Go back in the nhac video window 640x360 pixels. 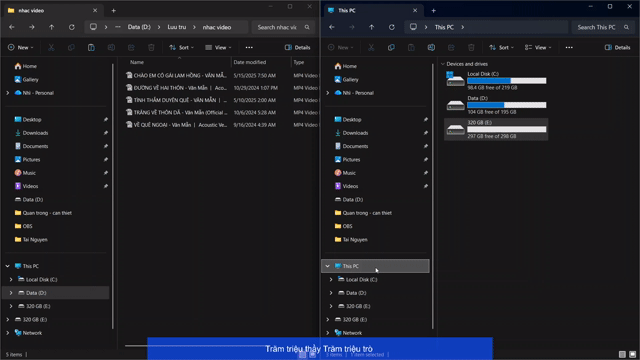pyautogui.click(x=12, y=27)
